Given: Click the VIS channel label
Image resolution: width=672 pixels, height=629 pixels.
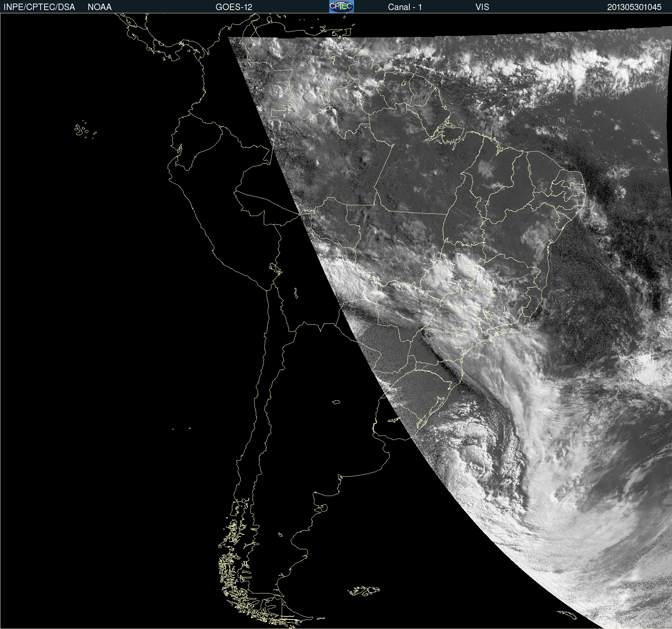Looking at the screenshot, I should pos(482,7).
